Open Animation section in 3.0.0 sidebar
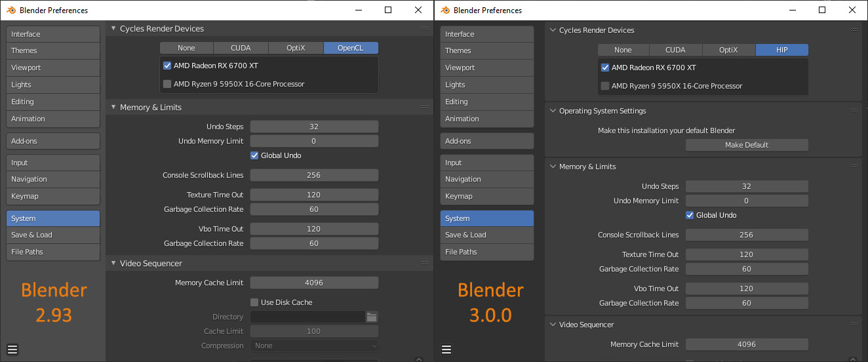Image resolution: width=868 pixels, height=362 pixels. (x=487, y=119)
